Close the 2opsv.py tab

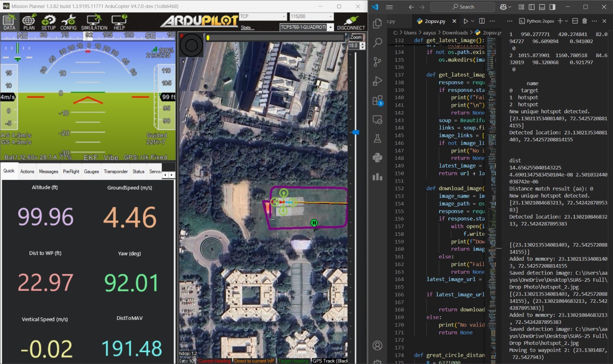[x=454, y=21]
